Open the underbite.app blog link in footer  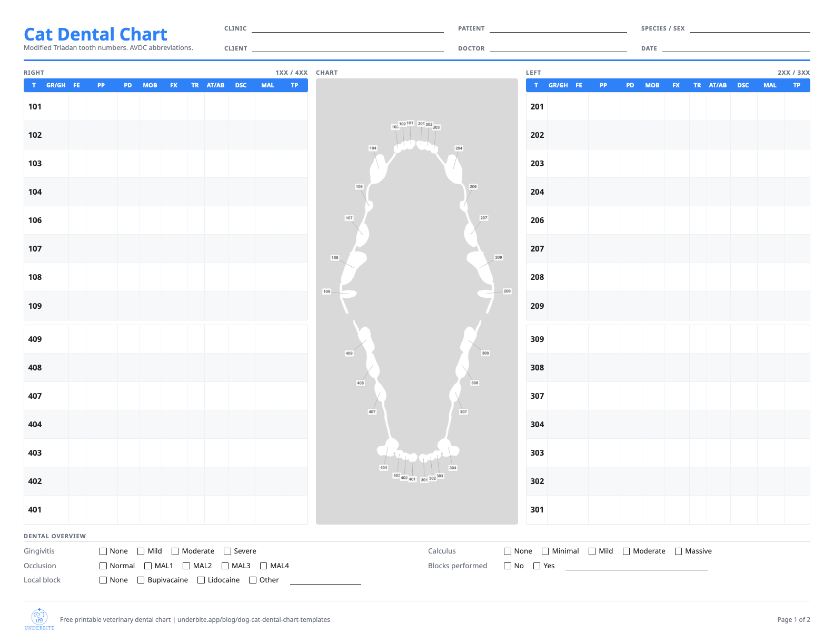[x=254, y=620]
